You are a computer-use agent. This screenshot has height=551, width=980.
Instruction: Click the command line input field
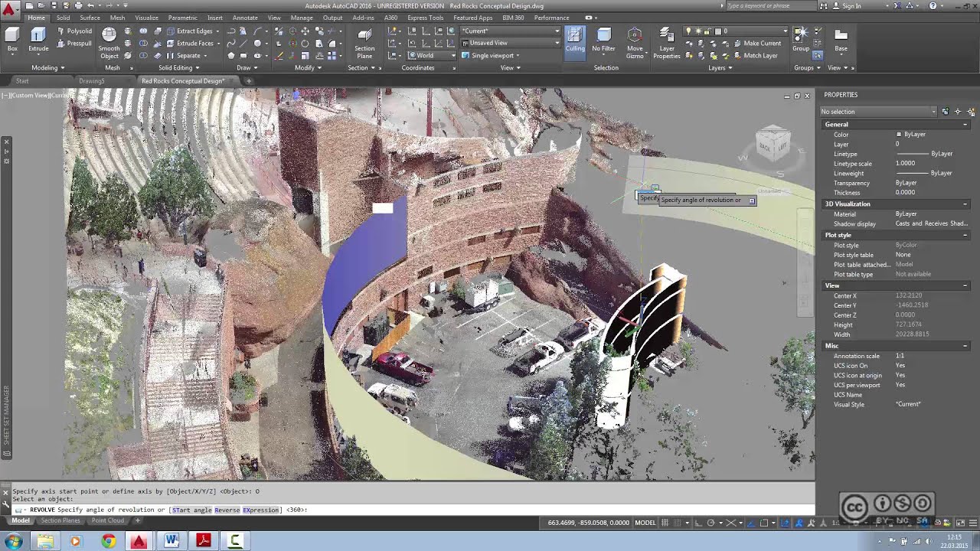(413, 510)
